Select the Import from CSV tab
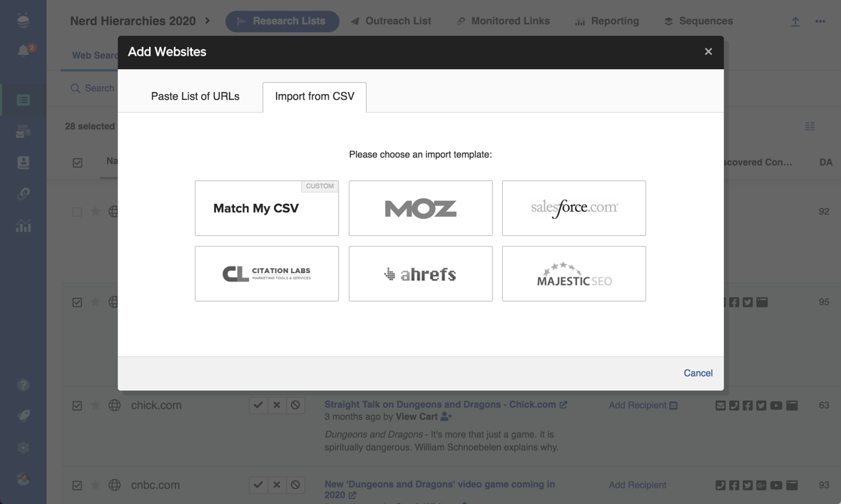 point(315,96)
